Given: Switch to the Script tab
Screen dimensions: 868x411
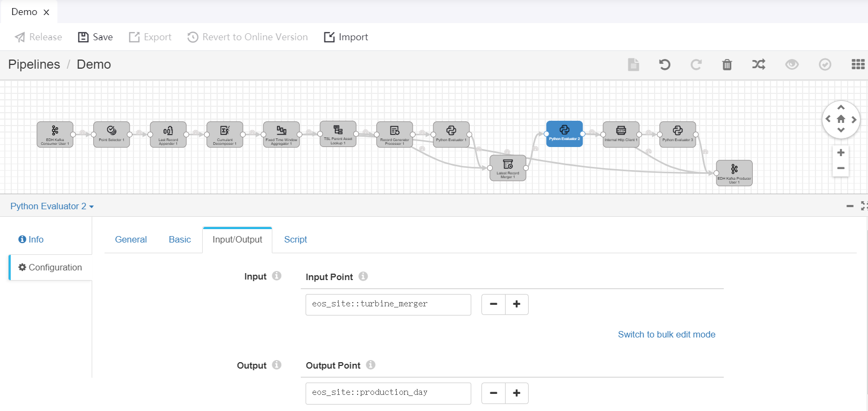Looking at the screenshot, I should point(295,240).
